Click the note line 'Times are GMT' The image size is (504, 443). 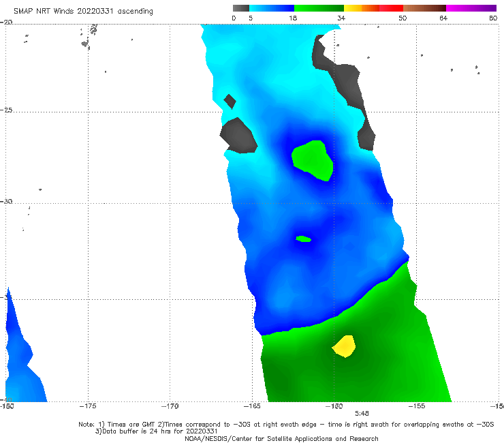pos(131,425)
